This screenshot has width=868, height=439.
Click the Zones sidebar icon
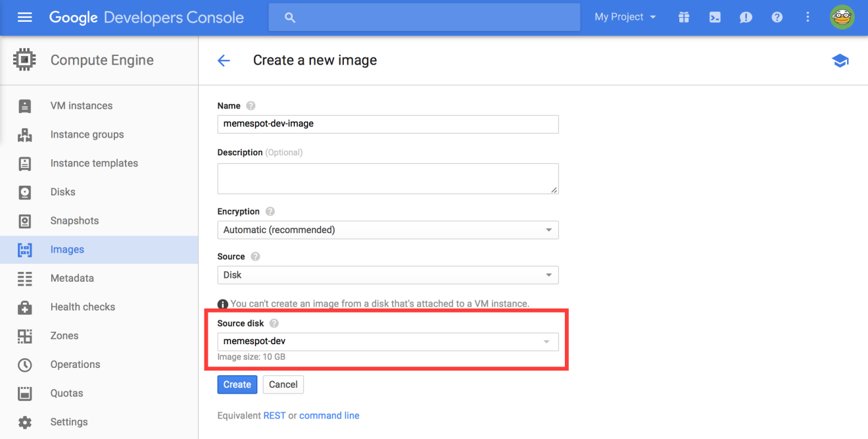[25, 336]
